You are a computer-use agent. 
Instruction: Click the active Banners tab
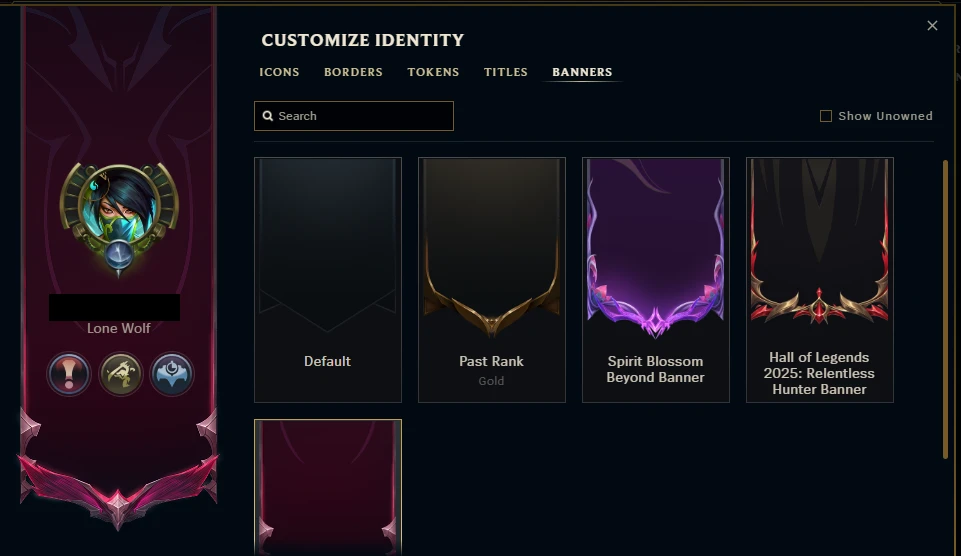coord(582,72)
